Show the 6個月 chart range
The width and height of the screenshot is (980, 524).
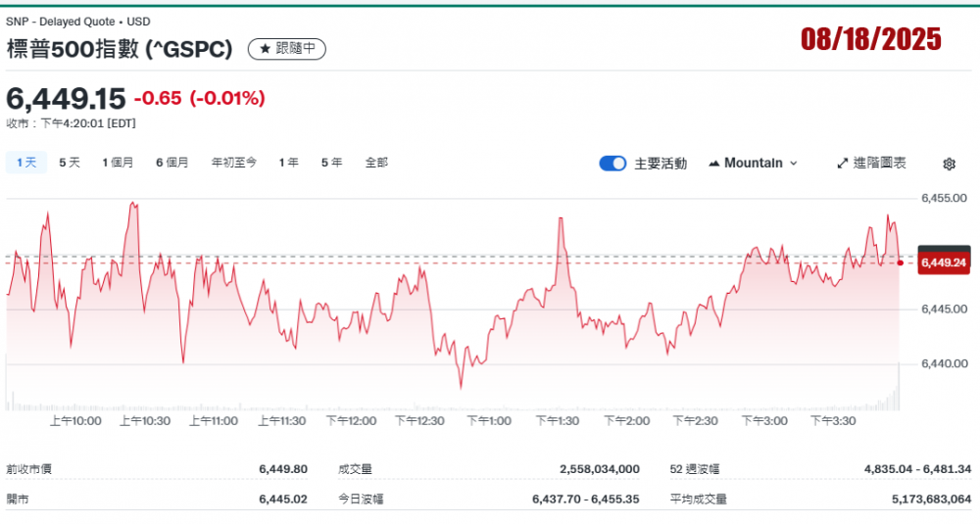pos(171,163)
